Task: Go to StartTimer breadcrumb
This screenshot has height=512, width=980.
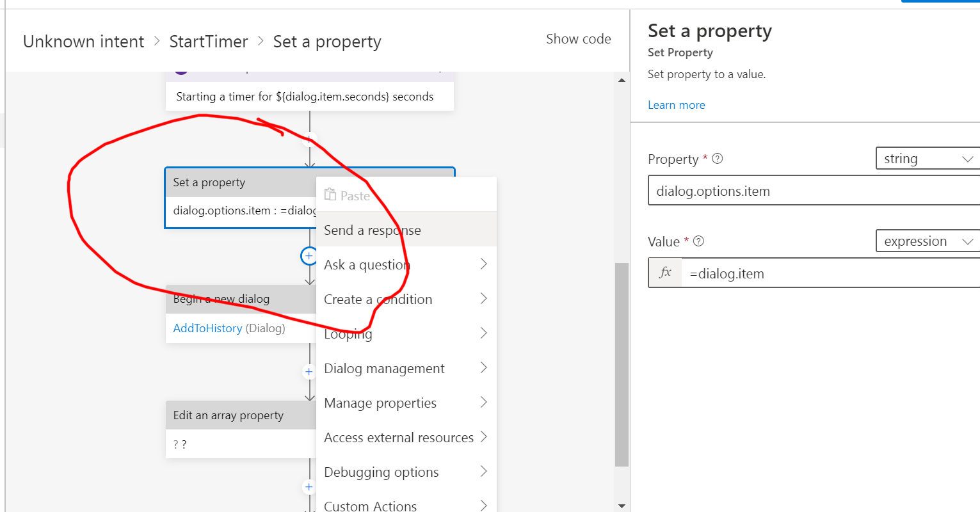Action: [x=209, y=42]
